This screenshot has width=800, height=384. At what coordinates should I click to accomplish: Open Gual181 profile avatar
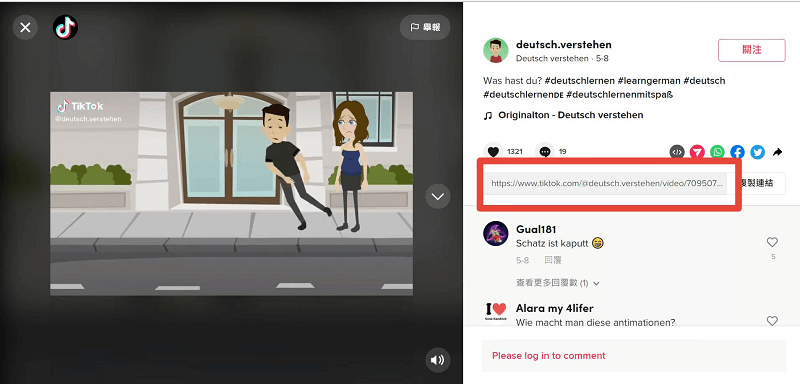pyautogui.click(x=495, y=234)
